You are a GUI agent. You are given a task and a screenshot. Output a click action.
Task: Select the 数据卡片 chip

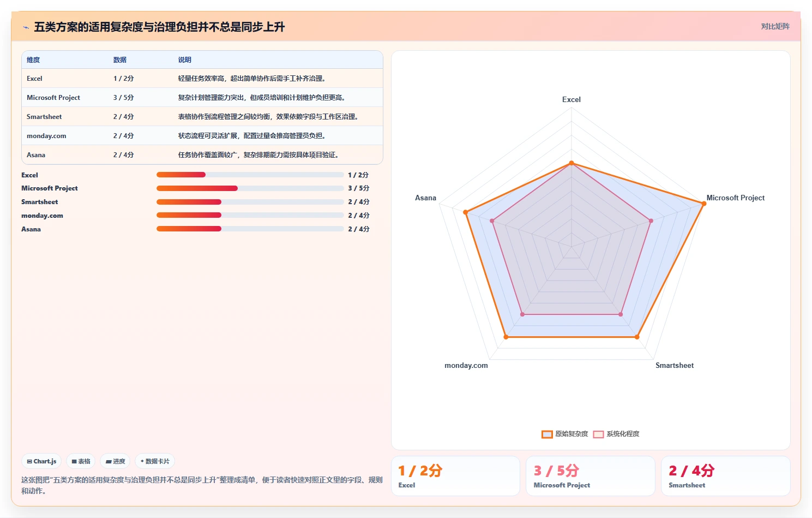pyautogui.click(x=155, y=461)
